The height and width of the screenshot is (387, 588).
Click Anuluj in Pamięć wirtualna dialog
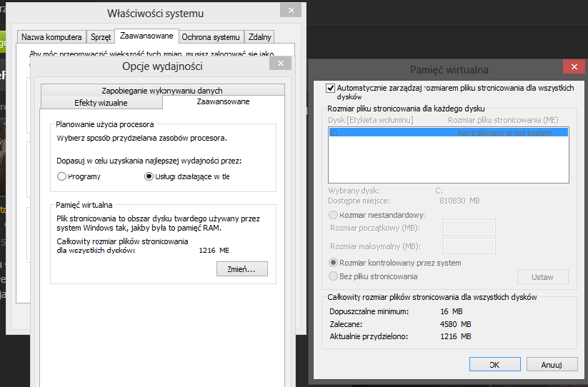coord(552,365)
